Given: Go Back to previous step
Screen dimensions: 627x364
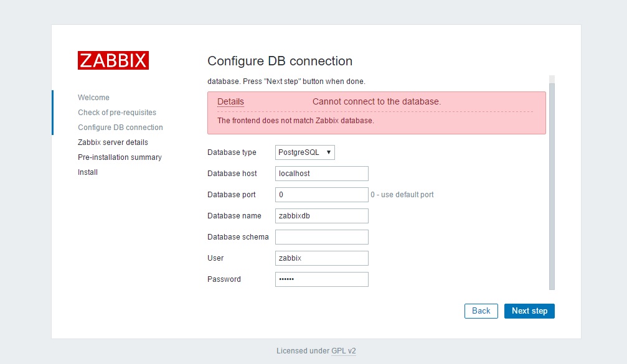Looking at the screenshot, I should click(x=481, y=311).
